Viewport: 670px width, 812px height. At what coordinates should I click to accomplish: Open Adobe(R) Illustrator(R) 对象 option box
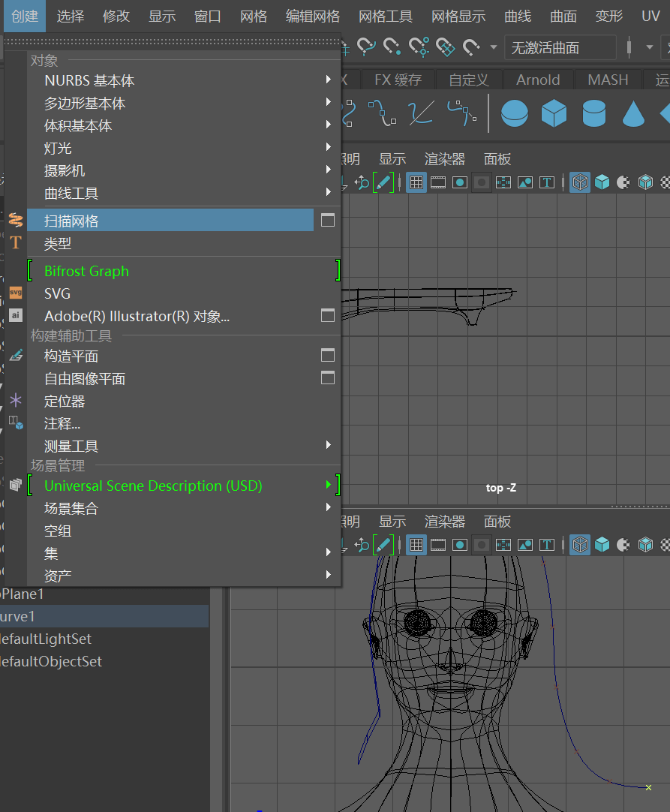click(328, 315)
